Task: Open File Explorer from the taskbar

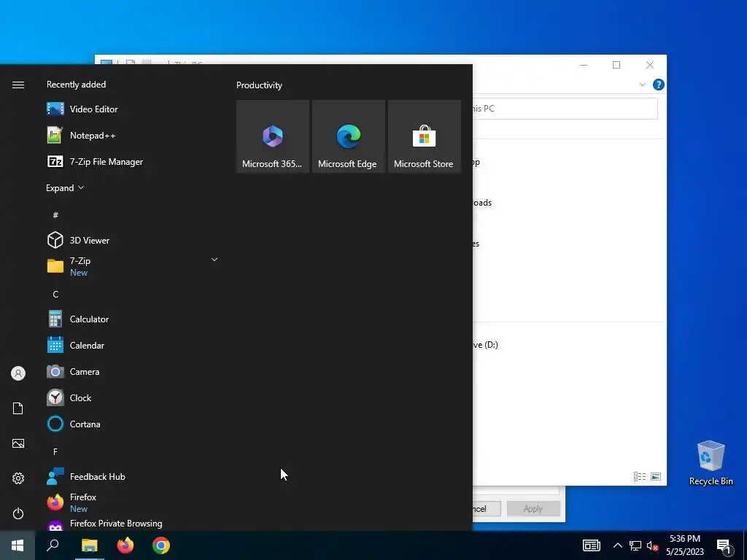Action: 89,545
